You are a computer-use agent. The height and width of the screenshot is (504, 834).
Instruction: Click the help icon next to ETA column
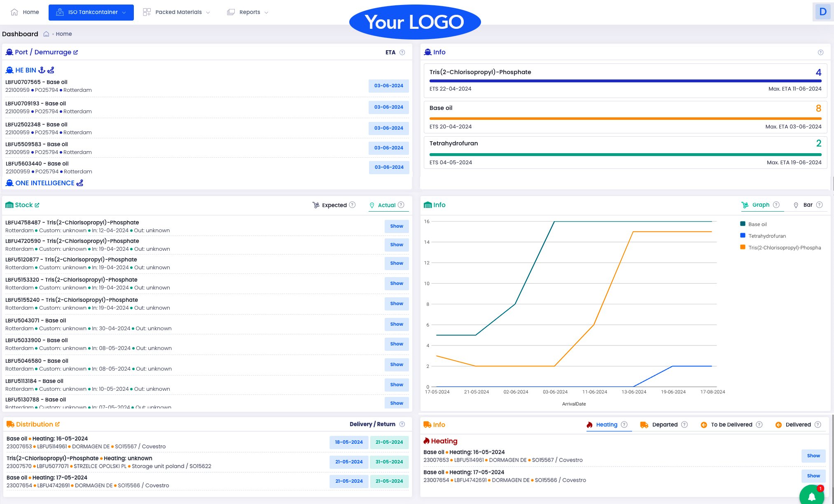point(402,52)
